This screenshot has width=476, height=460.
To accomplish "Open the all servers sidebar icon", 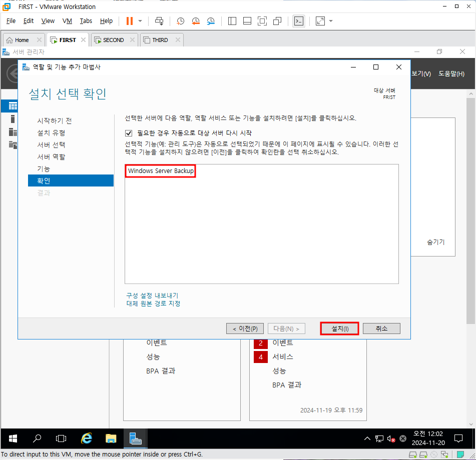I will coord(13,132).
